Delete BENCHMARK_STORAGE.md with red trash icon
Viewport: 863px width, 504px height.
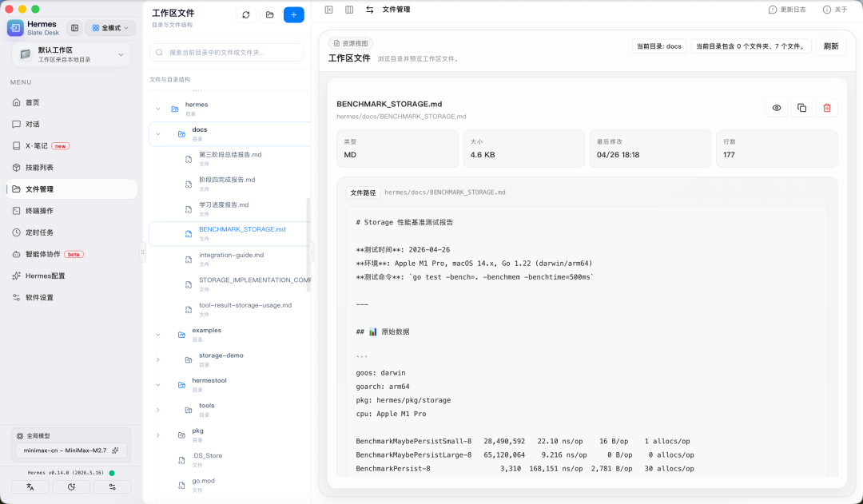pos(827,108)
